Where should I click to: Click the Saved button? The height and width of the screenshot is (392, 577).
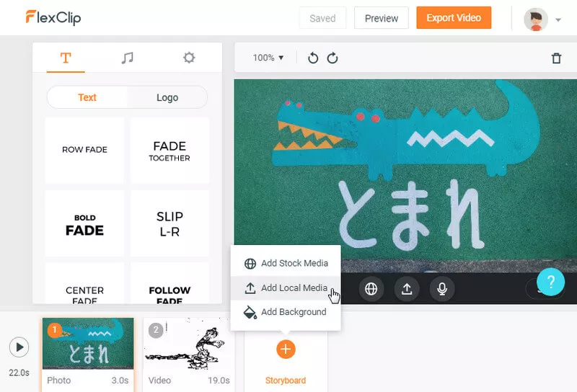[x=322, y=18]
